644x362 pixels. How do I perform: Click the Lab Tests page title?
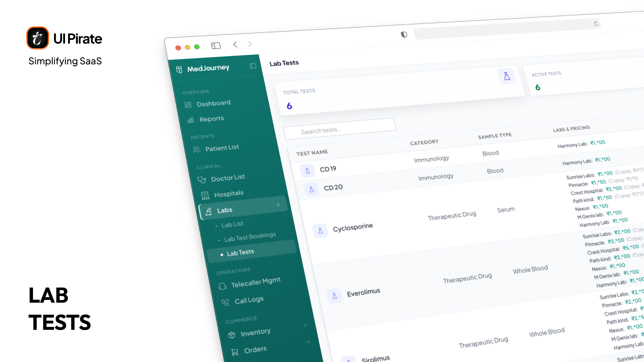tap(284, 63)
